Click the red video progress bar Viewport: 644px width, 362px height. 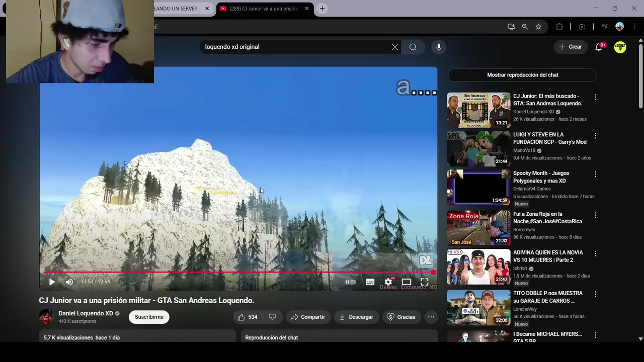click(239, 273)
